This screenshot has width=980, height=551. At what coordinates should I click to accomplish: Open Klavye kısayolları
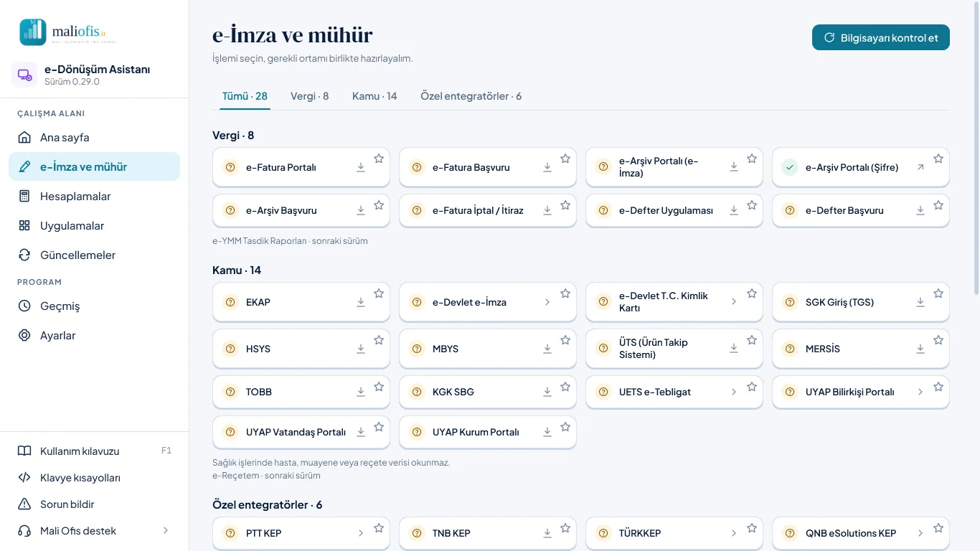[94, 478]
